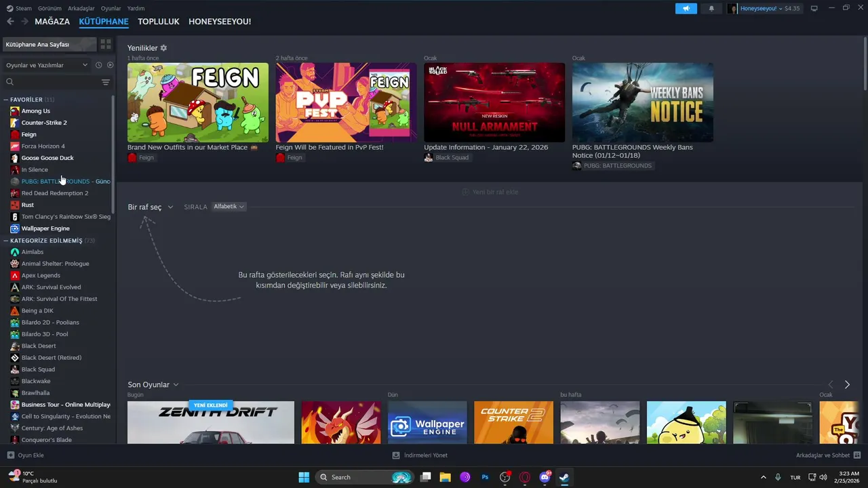This screenshot has height=488, width=868.
Task: Show hidden system tray icons chevron
Action: [x=763, y=477]
